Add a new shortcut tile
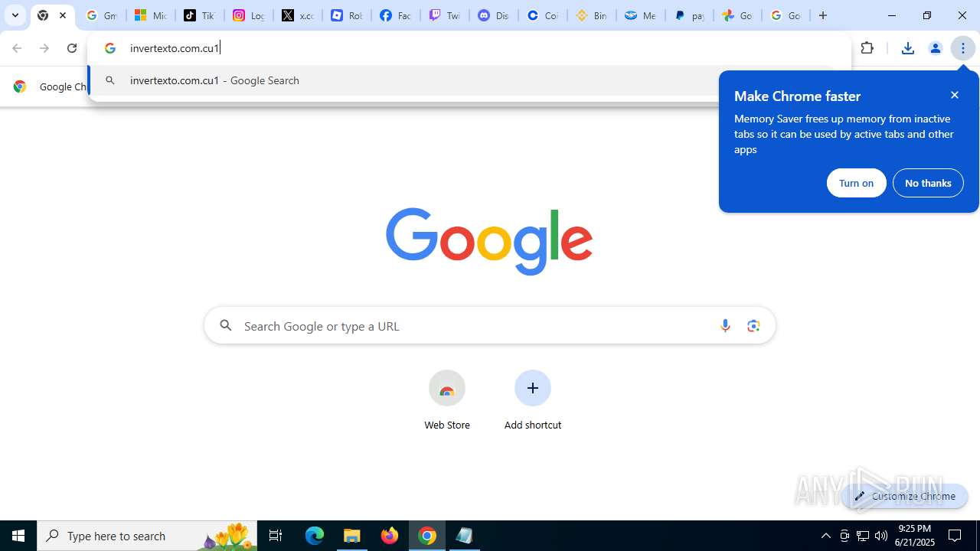 click(x=533, y=400)
